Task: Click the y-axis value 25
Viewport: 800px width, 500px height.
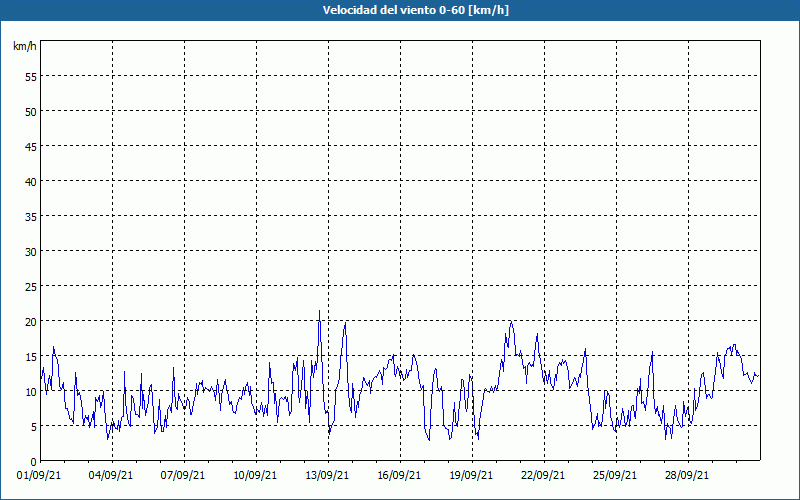Action: [x=31, y=287]
